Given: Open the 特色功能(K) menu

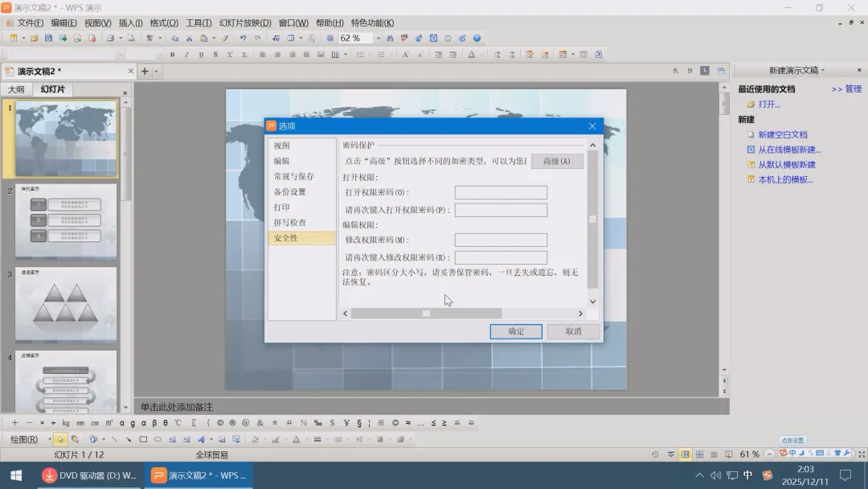Looking at the screenshot, I should (373, 23).
